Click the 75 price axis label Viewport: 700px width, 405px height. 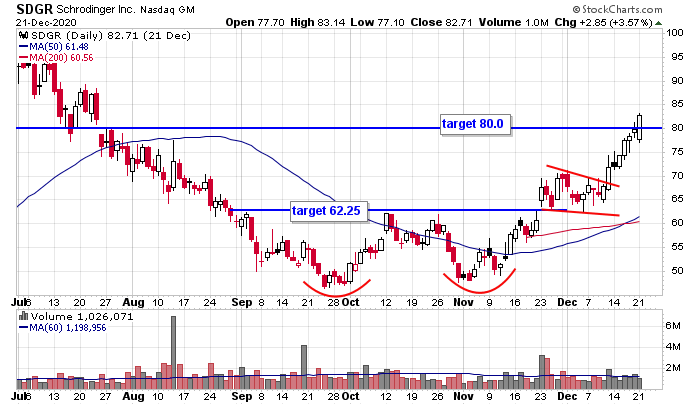click(677, 152)
